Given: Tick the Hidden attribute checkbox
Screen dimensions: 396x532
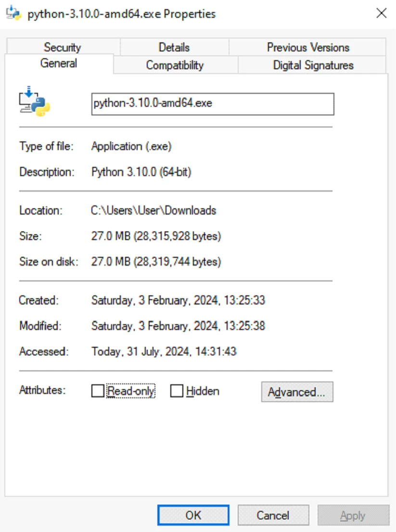Looking at the screenshot, I should [177, 392].
